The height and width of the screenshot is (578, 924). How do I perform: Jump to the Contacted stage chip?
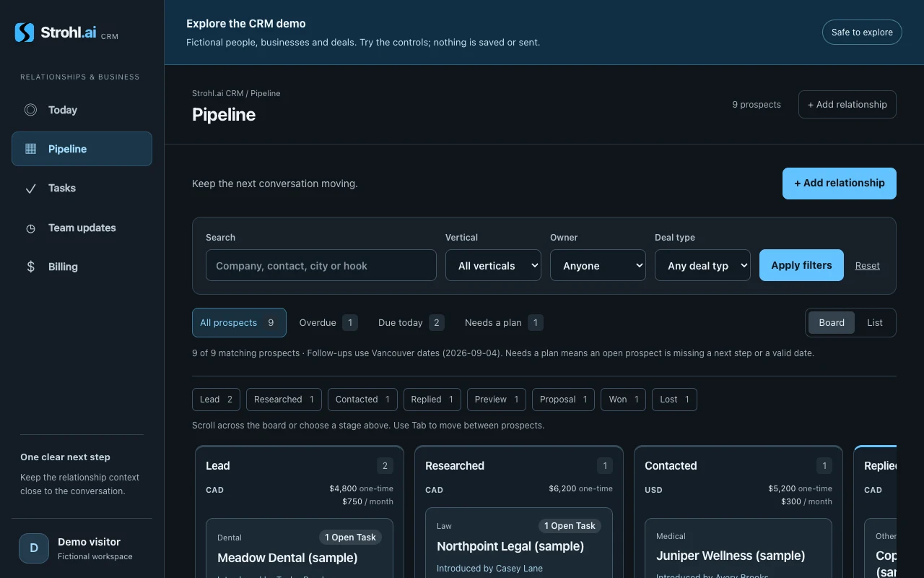click(x=362, y=400)
